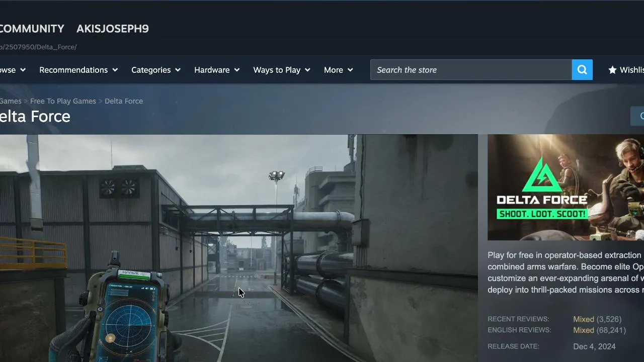Expand the Ways to Play menu

[282, 70]
